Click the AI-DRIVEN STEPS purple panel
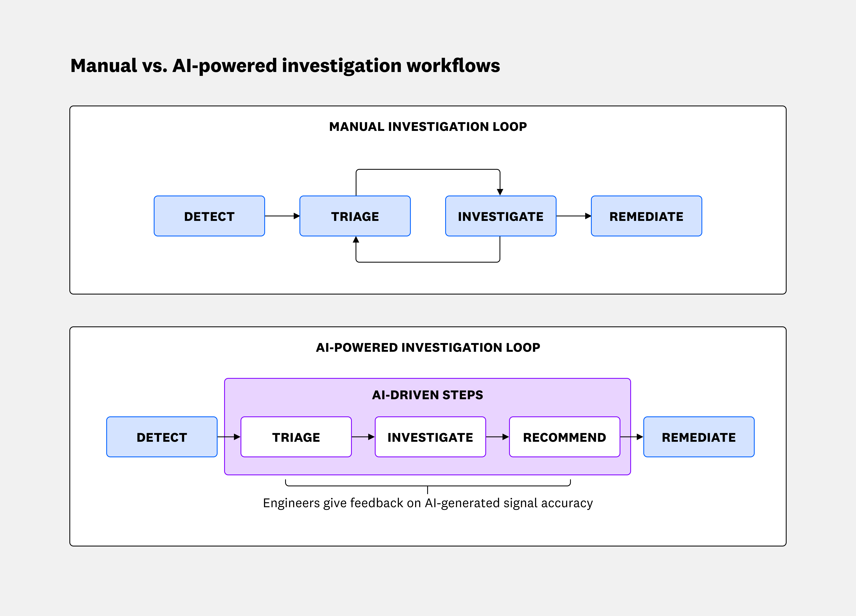This screenshot has height=616, width=856. [428, 395]
